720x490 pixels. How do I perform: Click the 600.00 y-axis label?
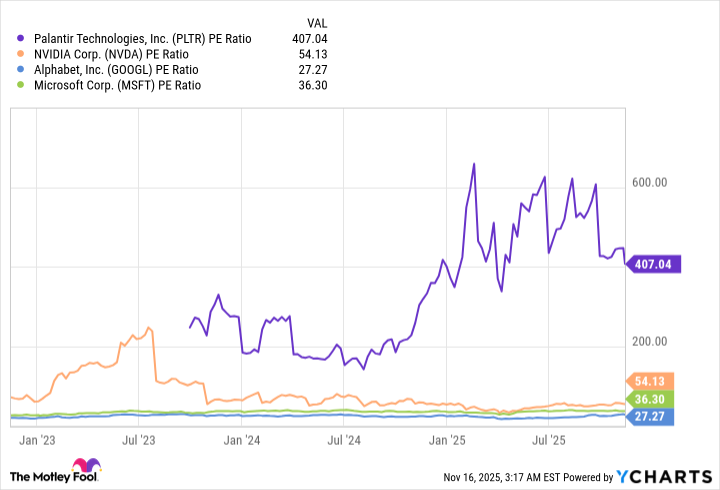[649, 182]
